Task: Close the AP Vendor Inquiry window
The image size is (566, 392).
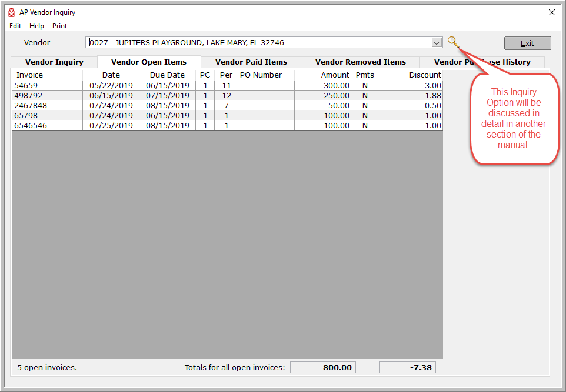Action: [551, 12]
